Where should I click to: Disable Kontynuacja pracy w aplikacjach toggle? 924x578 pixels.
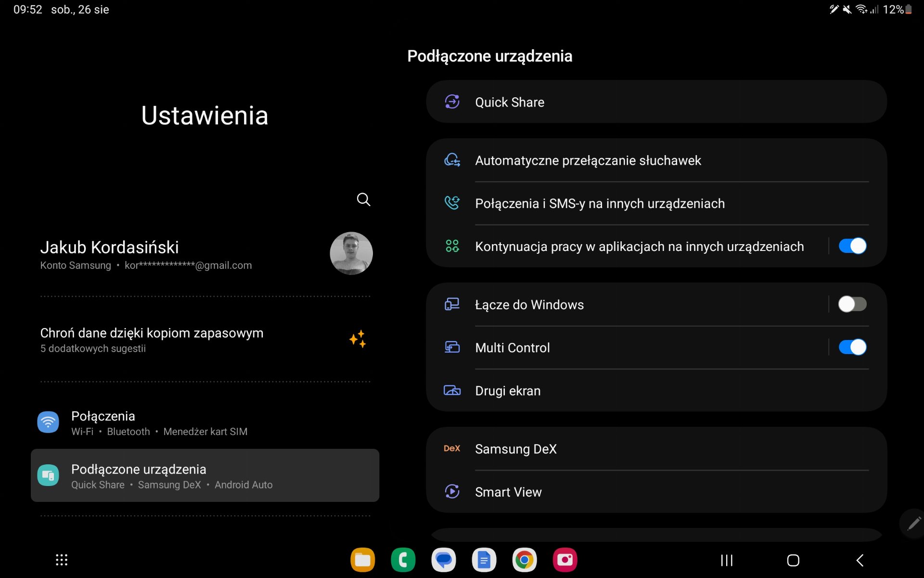[x=852, y=246]
